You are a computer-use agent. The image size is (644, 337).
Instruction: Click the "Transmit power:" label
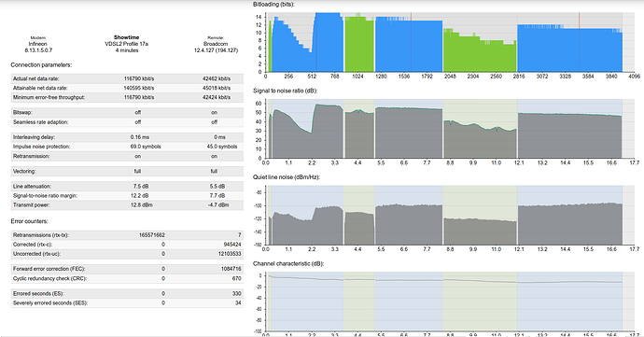click(30, 205)
